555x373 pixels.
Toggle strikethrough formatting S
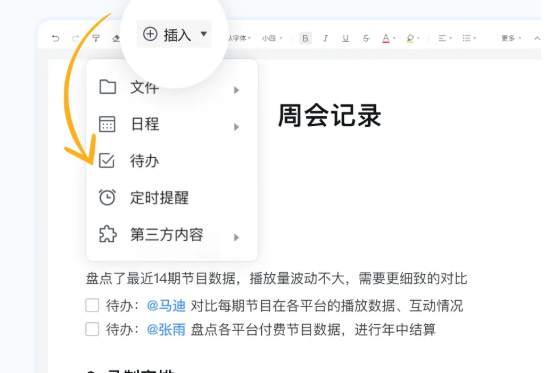point(366,38)
